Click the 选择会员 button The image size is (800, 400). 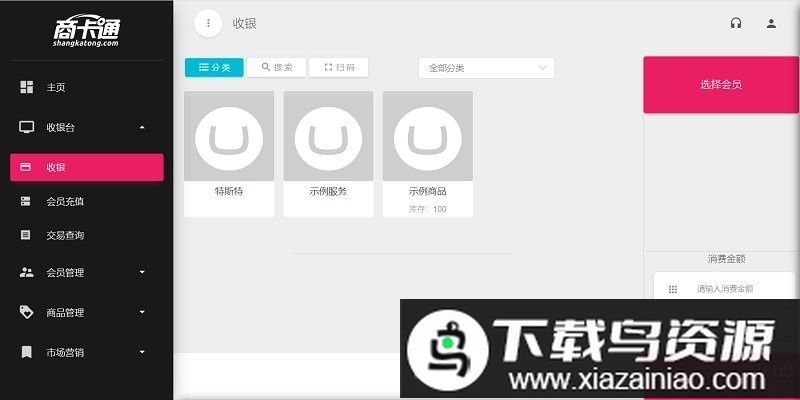pos(721,85)
